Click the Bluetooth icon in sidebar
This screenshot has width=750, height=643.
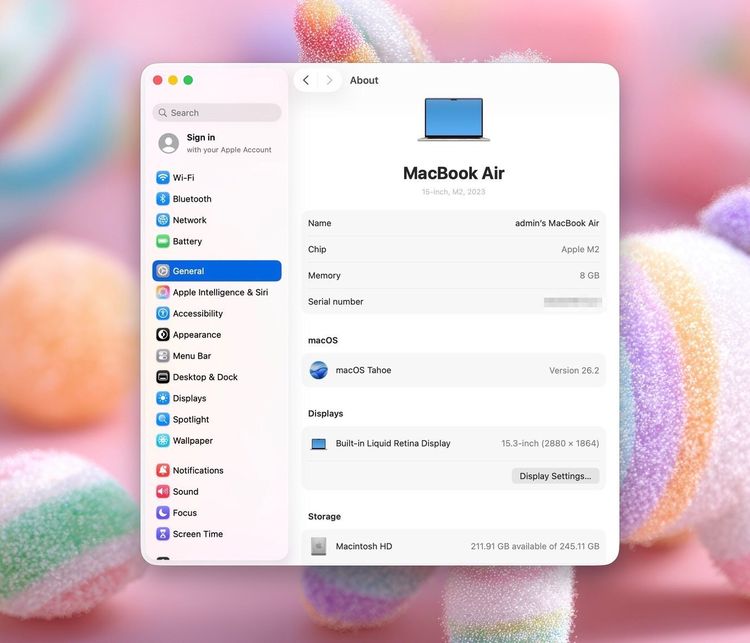[163, 199]
